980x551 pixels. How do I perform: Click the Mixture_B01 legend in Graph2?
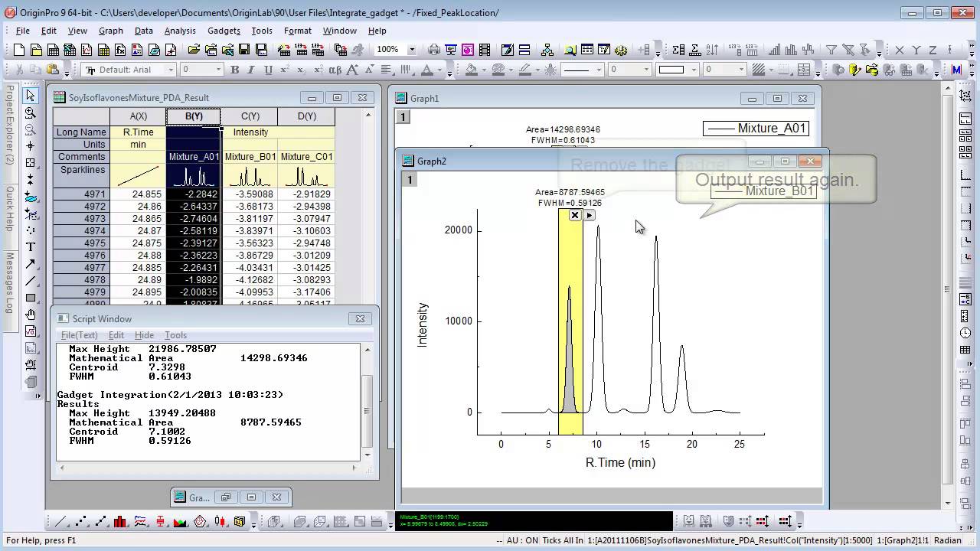pyautogui.click(x=763, y=191)
